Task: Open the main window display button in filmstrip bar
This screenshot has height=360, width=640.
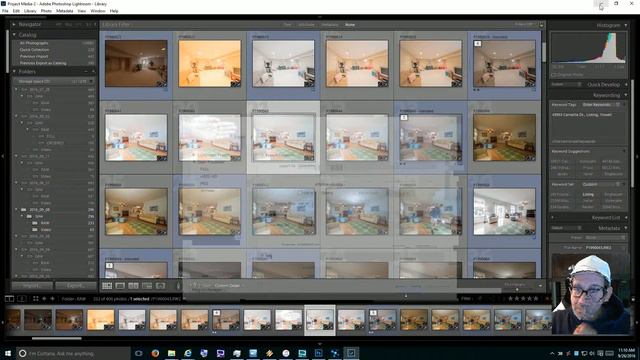Action: point(9,299)
